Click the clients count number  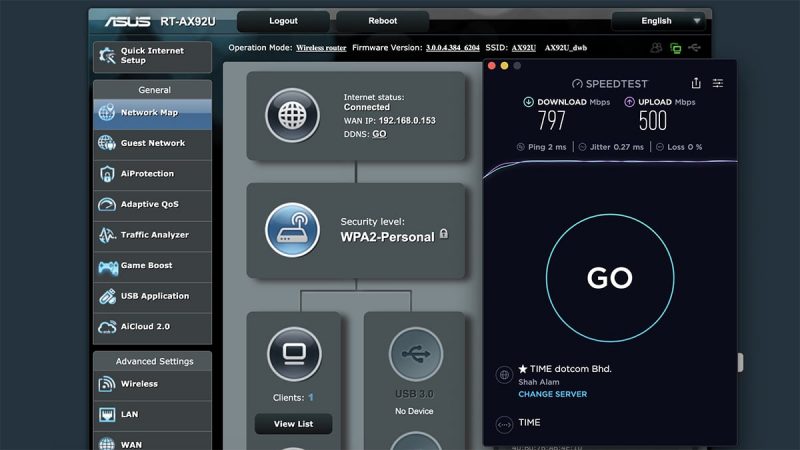click(311, 397)
